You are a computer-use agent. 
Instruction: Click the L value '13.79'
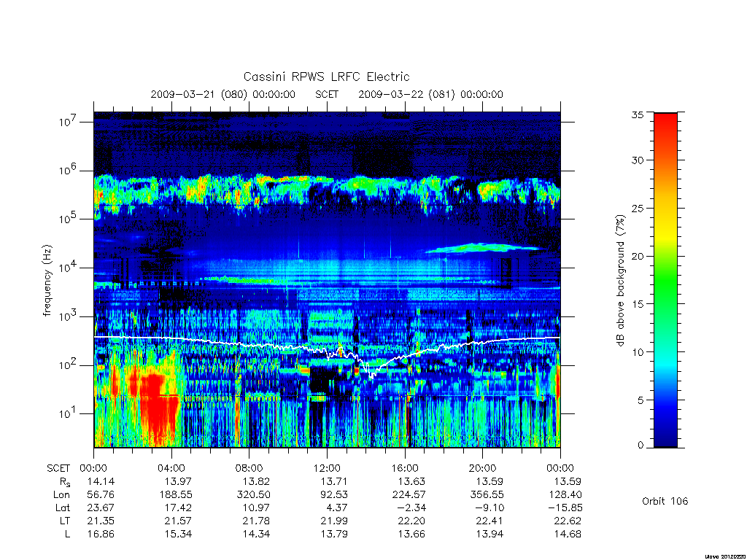334,534
